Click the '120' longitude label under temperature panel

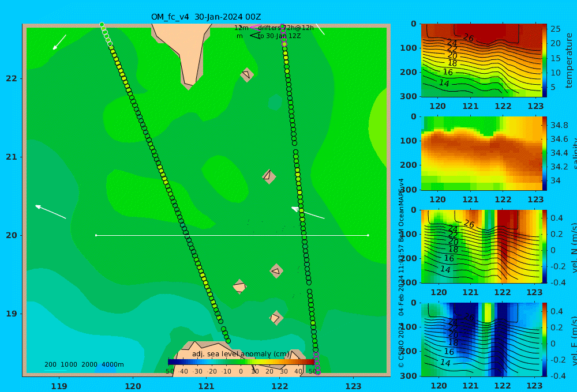point(438,106)
